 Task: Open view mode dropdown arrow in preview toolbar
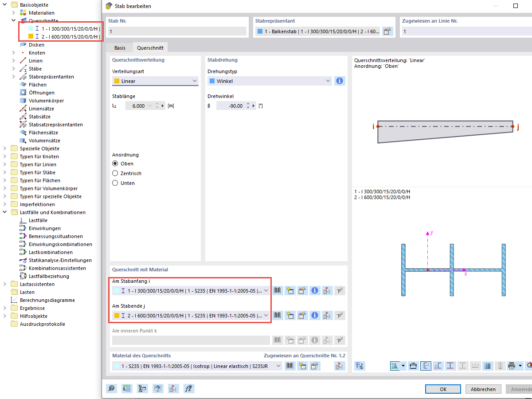(403, 366)
